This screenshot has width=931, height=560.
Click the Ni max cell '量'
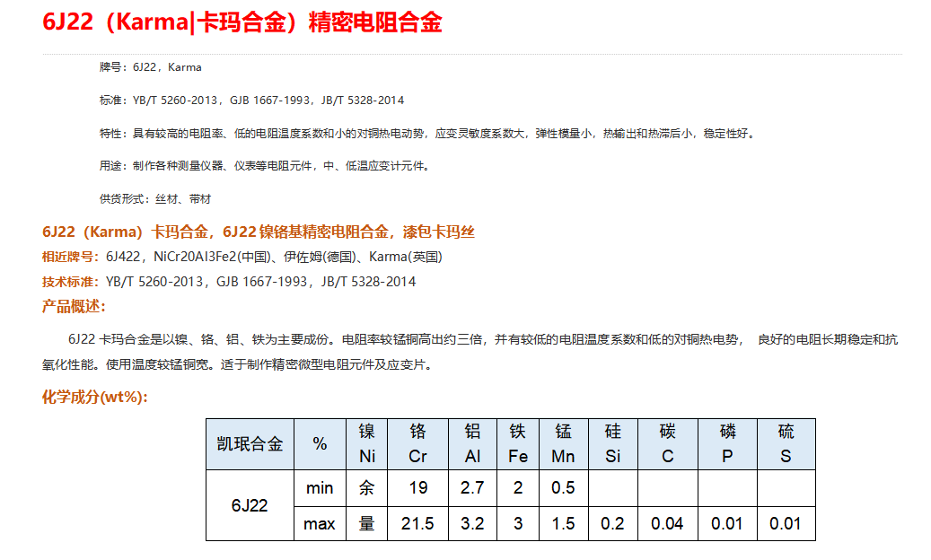tap(367, 524)
